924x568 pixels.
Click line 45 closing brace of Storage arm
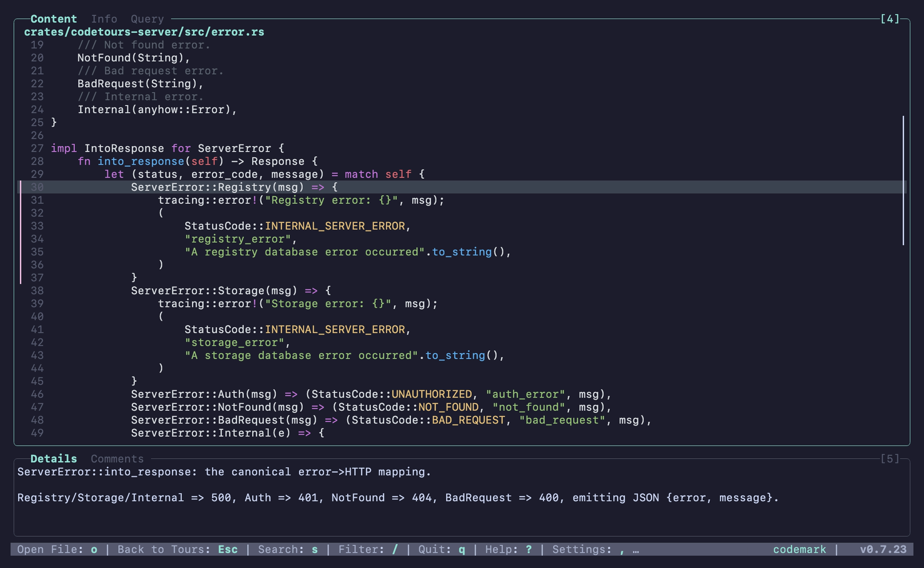[134, 381]
